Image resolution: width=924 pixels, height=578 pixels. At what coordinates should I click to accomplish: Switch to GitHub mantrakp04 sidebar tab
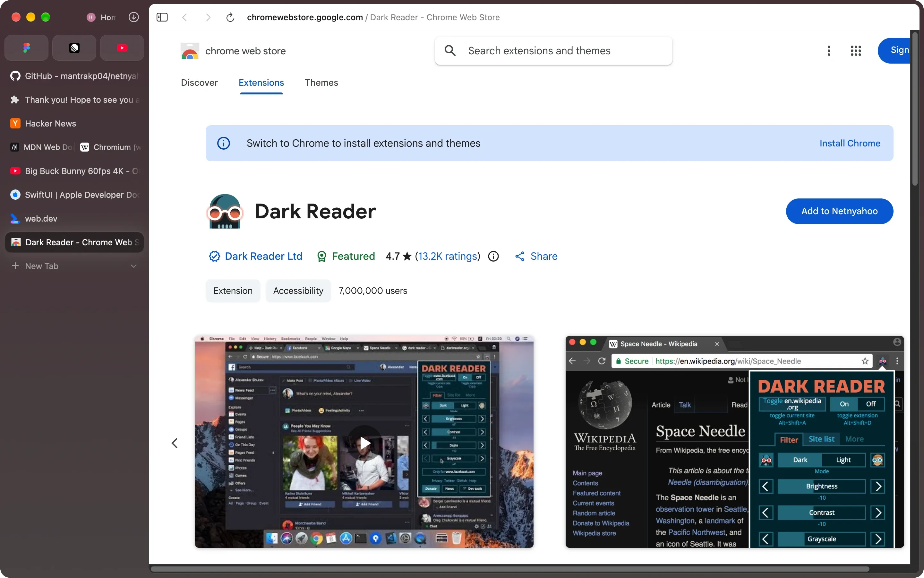click(74, 76)
